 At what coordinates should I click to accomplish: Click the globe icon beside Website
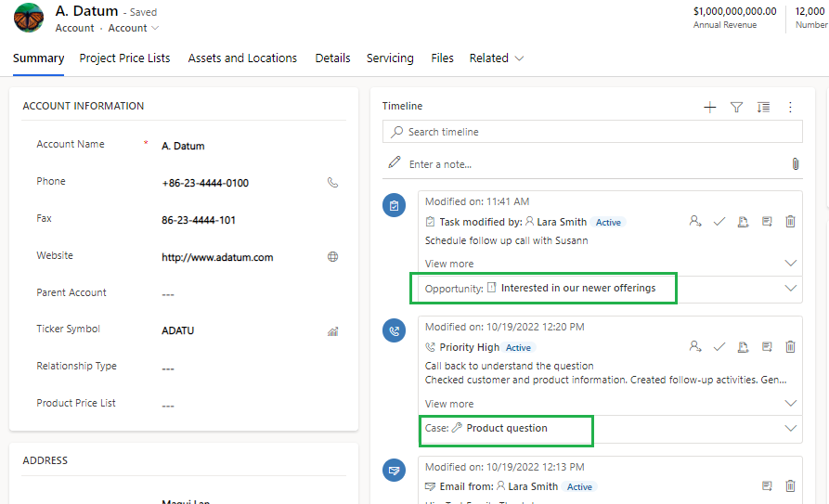[x=332, y=257]
